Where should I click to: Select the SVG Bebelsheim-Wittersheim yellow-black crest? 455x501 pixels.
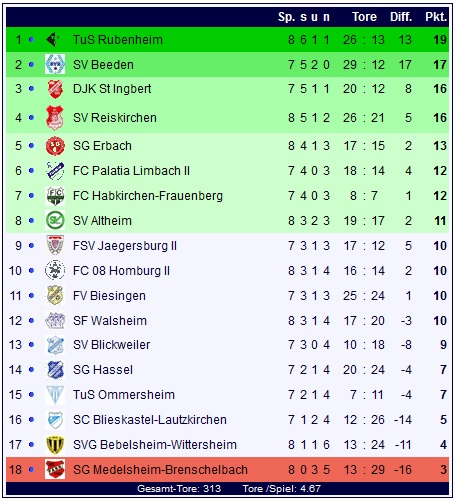[x=55, y=445]
